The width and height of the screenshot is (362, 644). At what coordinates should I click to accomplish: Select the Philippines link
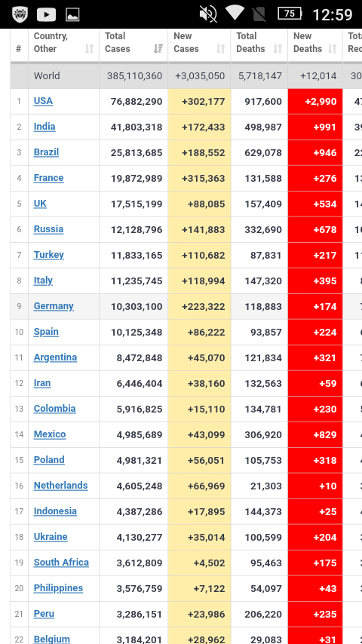(x=58, y=588)
